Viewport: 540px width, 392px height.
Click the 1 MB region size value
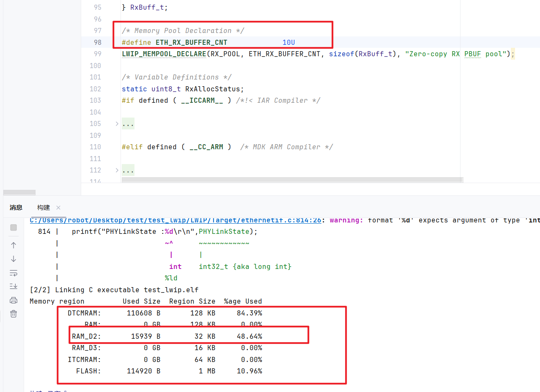[207, 371]
